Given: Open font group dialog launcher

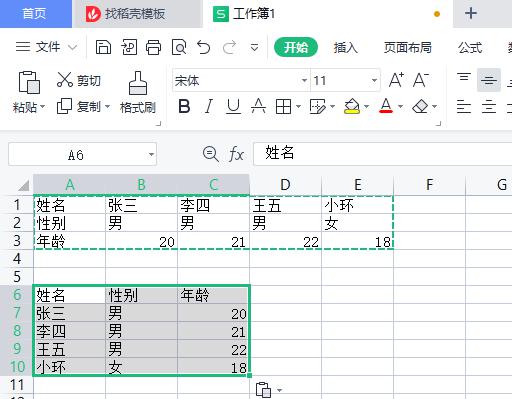Looking at the screenshot, I should [439, 124].
